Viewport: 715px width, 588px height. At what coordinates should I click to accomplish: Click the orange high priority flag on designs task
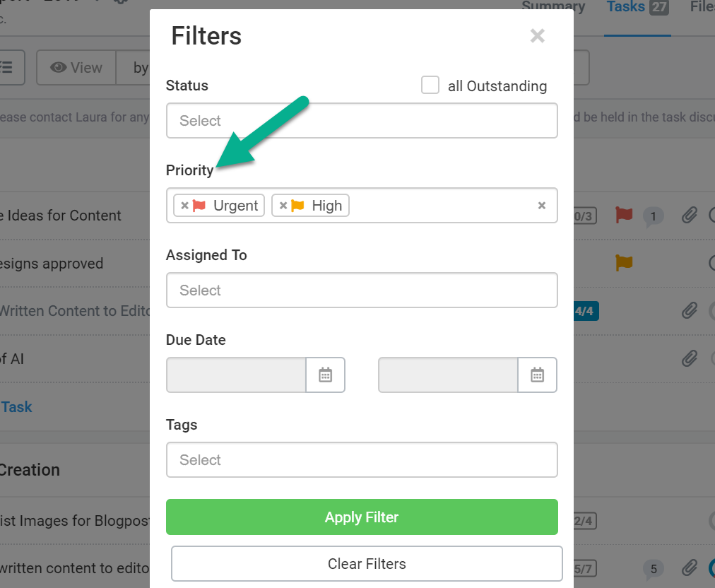point(624,263)
